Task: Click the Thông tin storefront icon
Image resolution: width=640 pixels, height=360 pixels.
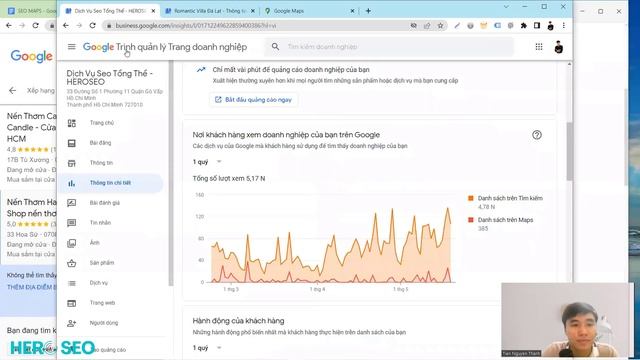Action: click(x=72, y=163)
